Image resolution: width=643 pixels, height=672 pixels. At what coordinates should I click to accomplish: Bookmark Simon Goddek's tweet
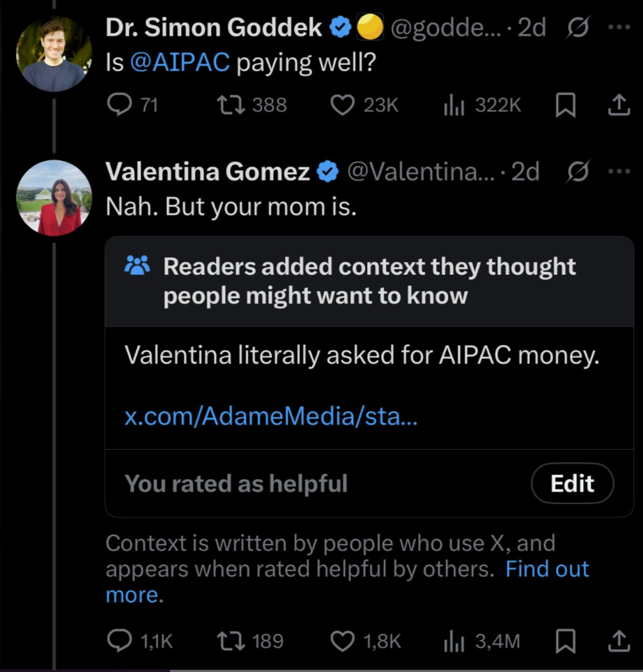566,105
